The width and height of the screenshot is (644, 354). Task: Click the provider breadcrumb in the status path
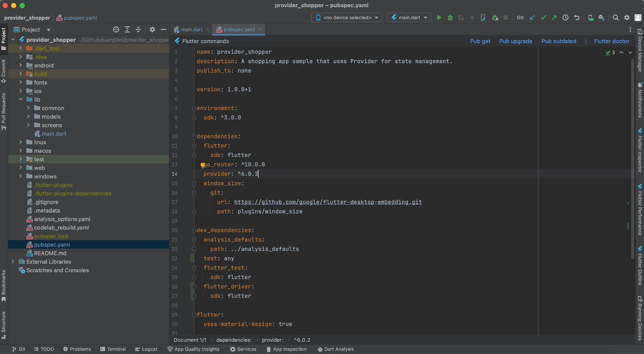(272, 340)
